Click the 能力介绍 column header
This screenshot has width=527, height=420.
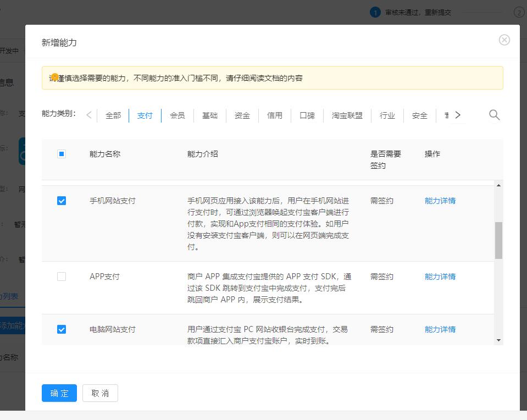pyautogui.click(x=203, y=154)
